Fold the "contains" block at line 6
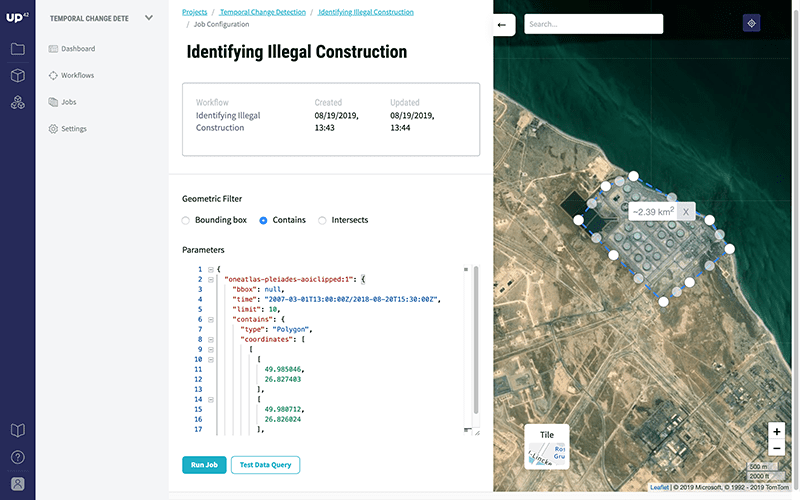 [210, 319]
